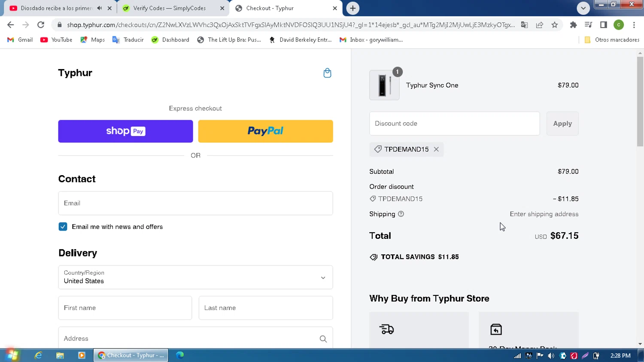644x362 pixels.
Task: Open the Maps bookmark
Action: coord(92,40)
